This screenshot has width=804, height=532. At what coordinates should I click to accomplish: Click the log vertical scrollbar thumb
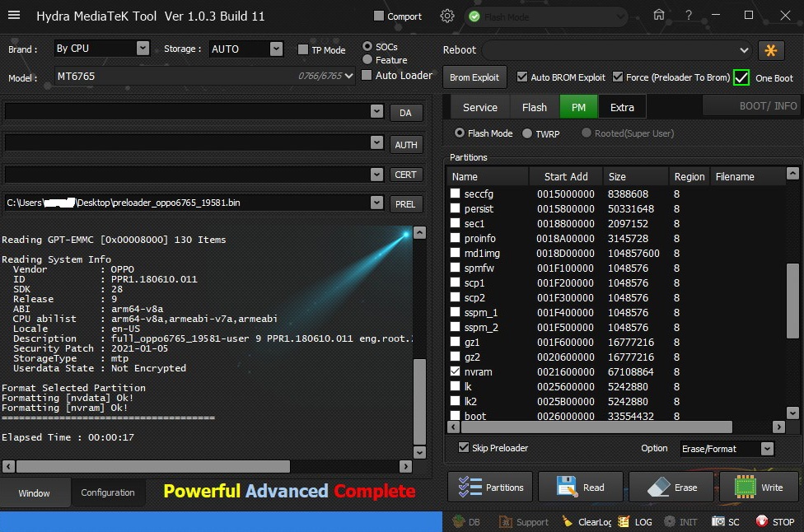click(419, 401)
